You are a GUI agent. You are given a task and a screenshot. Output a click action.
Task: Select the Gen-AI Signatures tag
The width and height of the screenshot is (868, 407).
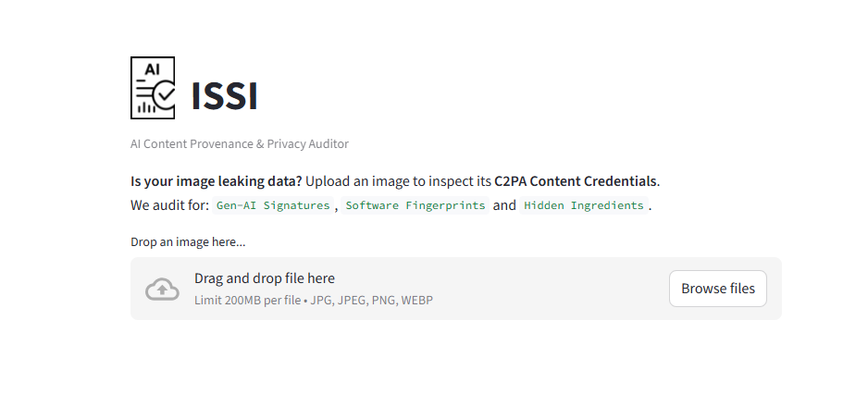(273, 205)
